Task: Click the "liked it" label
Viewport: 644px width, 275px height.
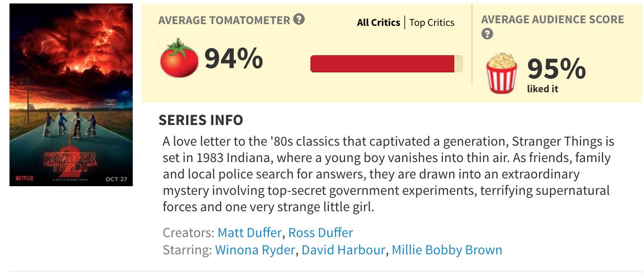Action: [x=542, y=89]
